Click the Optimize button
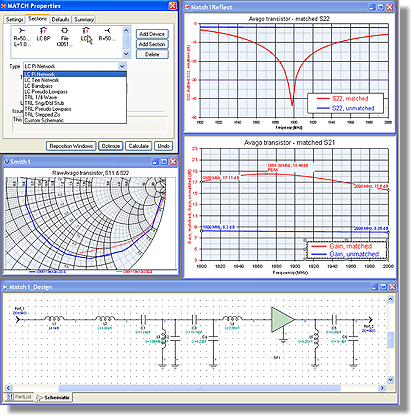Viewport: 414px width, 418px height. (111, 146)
